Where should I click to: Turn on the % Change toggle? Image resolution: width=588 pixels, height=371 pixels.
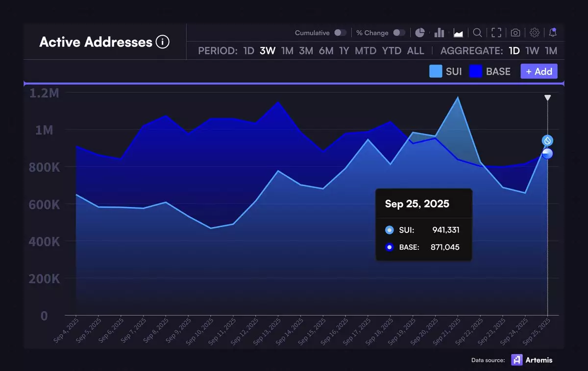coord(399,33)
